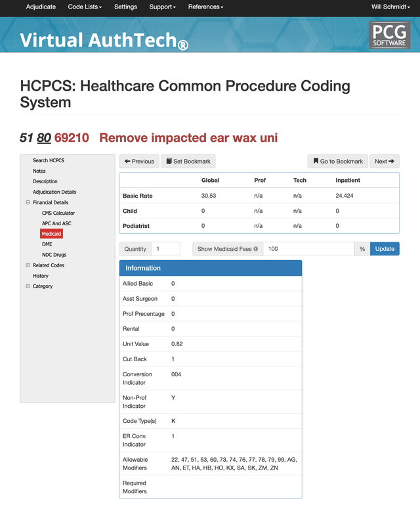
Task: Open the Support dropdown menu
Action: tap(163, 7)
